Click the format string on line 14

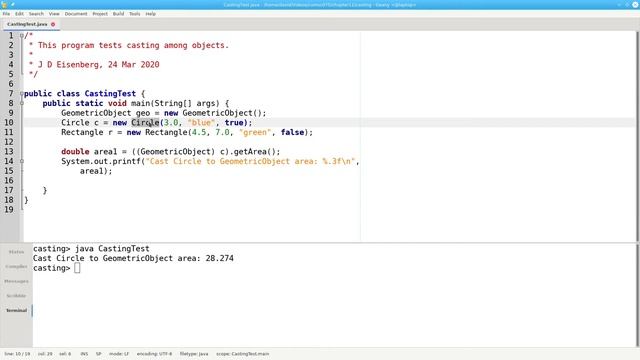pos(251,161)
